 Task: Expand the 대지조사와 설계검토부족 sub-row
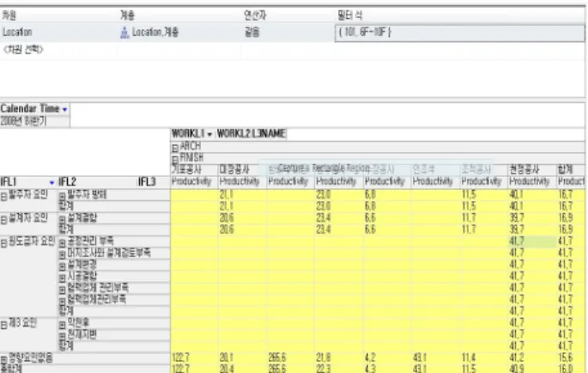coord(63,254)
